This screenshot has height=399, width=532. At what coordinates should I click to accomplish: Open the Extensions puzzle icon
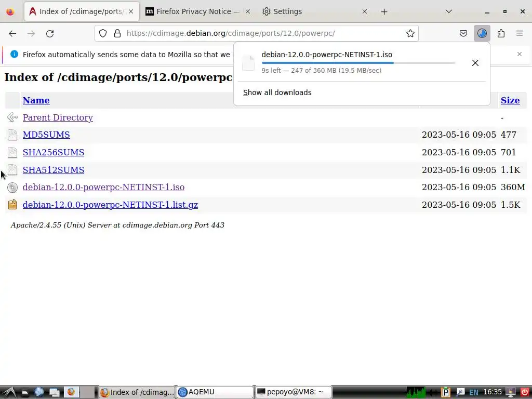(501, 33)
